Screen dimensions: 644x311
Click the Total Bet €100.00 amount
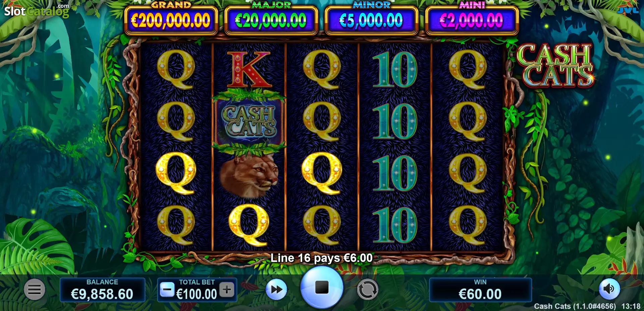[197, 295]
